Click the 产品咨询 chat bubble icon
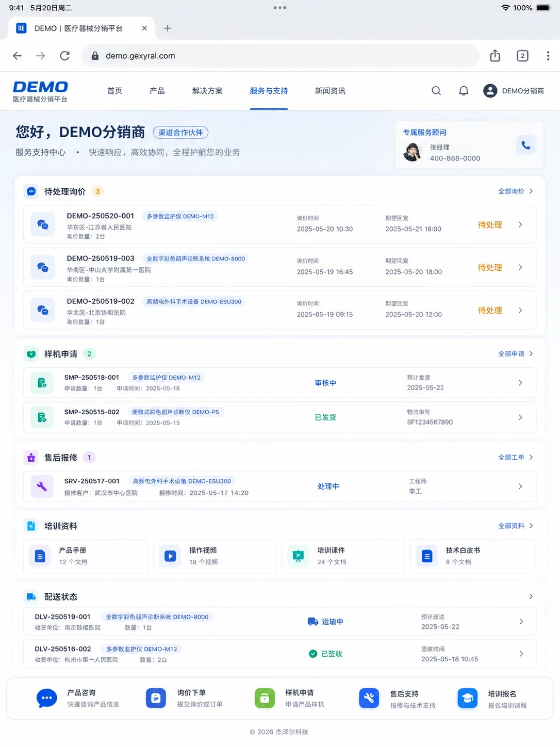The image size is (560, 747). [x=47, y=699]
